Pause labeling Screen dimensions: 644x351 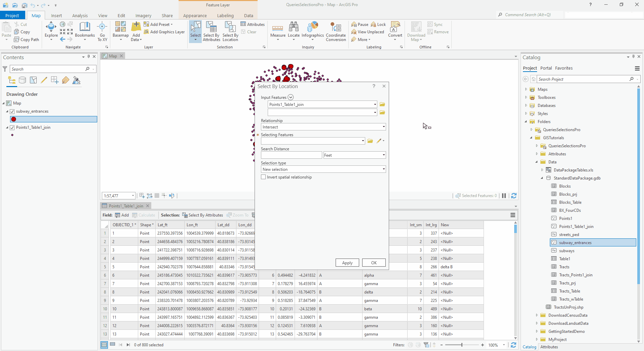359,24
